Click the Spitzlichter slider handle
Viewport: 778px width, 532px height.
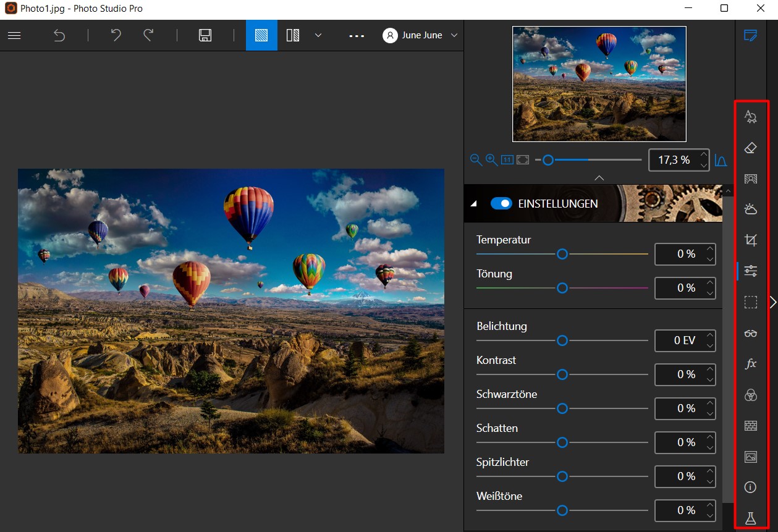(562, 476)
